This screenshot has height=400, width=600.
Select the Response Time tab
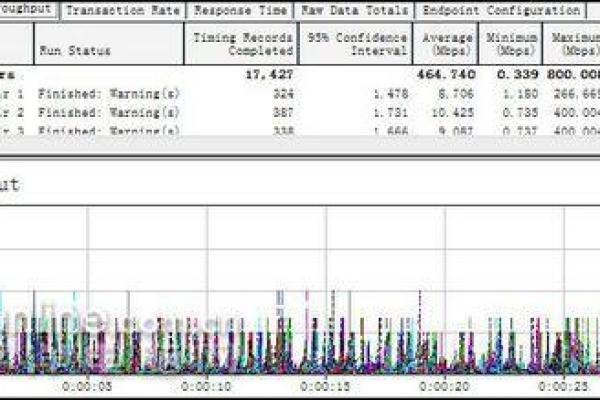pos(240,10)
